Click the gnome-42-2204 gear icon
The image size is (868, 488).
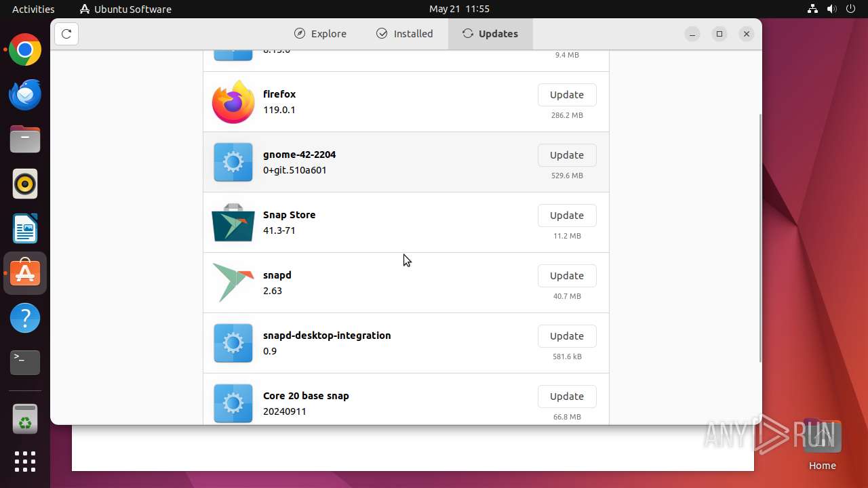click(233, 162)
